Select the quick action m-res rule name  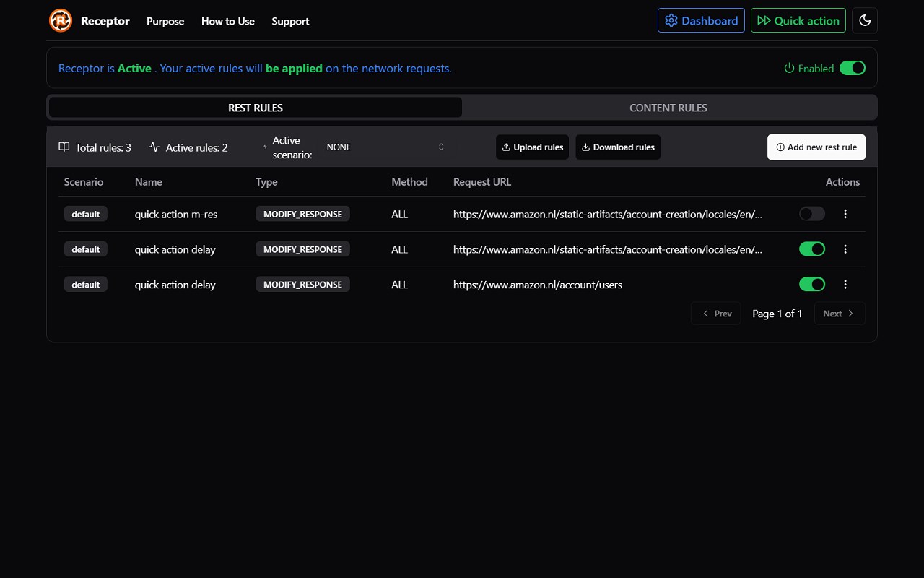coord(176,214)
